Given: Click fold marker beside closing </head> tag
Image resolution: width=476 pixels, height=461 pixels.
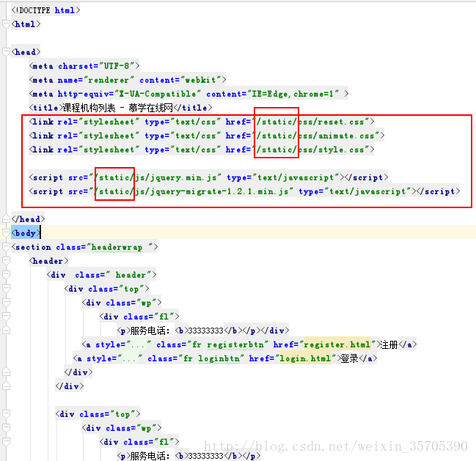Looking at the screenshot, I should 6,219.
